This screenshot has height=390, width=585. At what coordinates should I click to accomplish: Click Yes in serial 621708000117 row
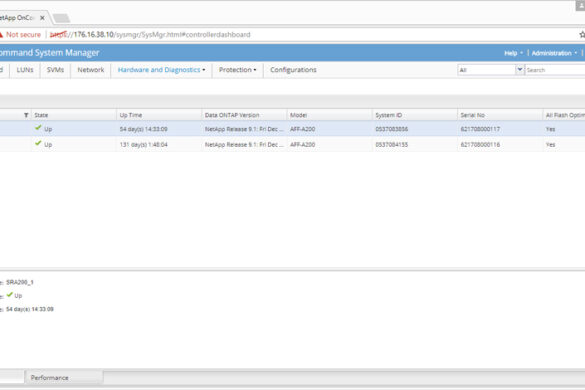(550, 129)
